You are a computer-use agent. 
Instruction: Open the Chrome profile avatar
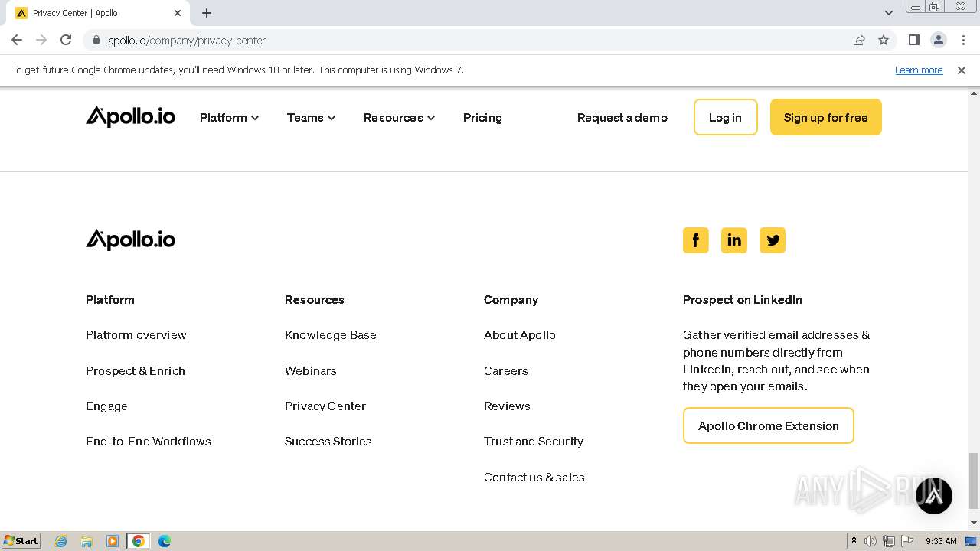pyautogui.click(x=938, y=40)
